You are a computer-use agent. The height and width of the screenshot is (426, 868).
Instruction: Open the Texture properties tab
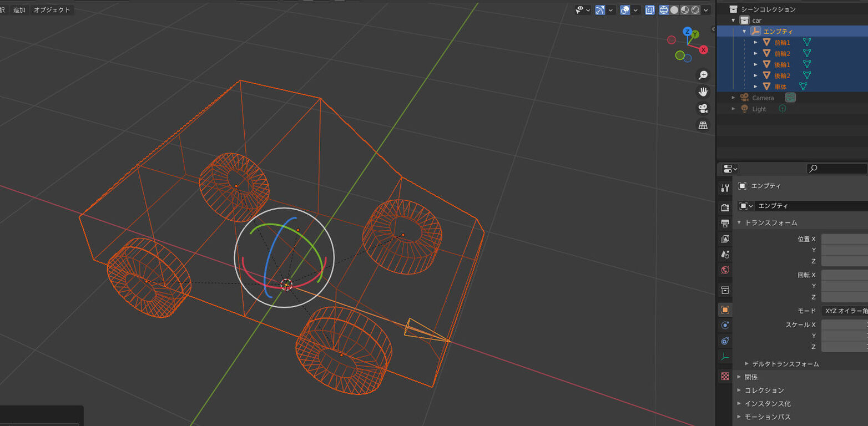725,376
